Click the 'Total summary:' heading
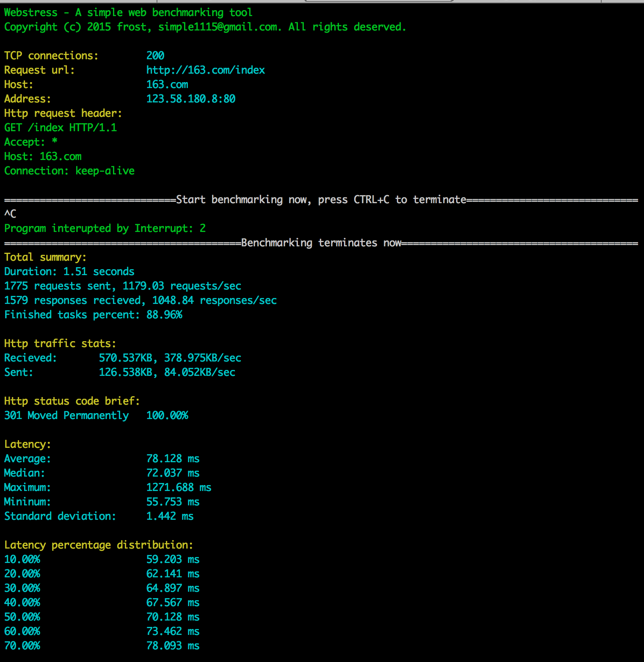The height and width of the screenshot is (662, 644). pos(46,257)
